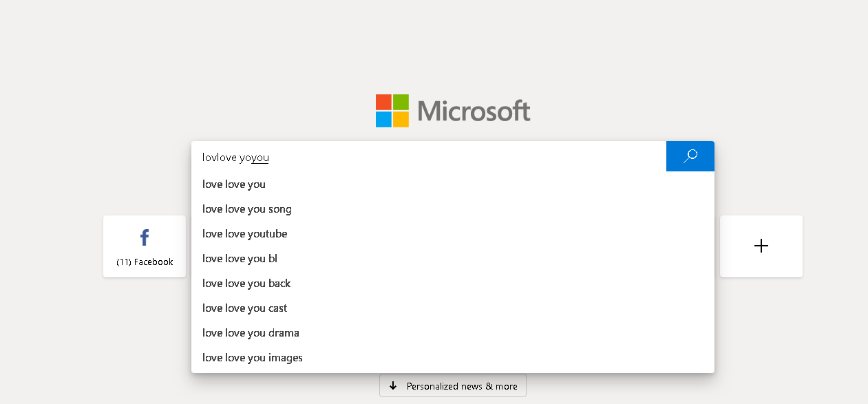
Task: Click the blue magnifying glass search icon
Action: [x=690, y=156]
